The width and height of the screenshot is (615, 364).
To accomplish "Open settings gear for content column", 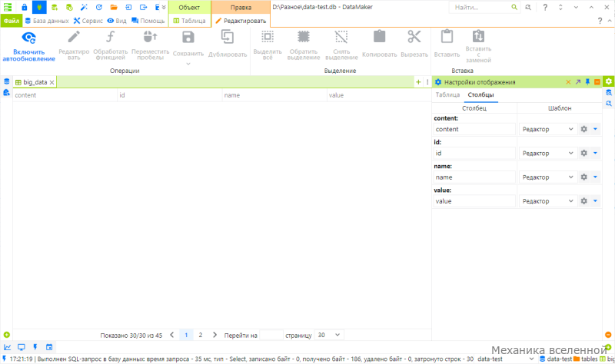I will [584, 129].
